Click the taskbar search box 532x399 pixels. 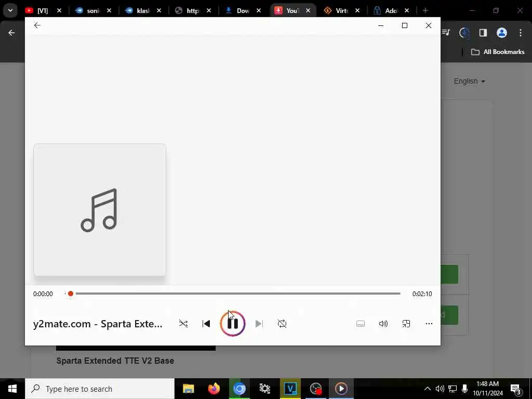pyautogui.click(x=100, y=389)
